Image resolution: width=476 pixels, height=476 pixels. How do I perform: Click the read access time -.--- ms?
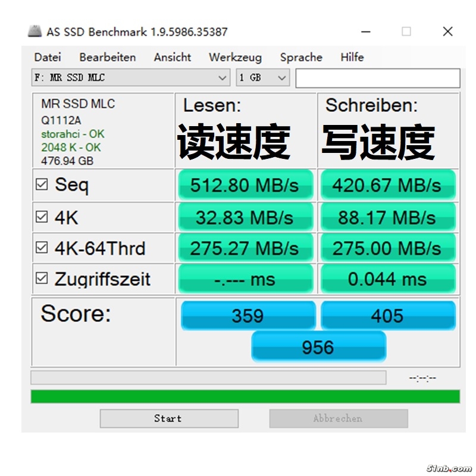pyautogui.click(x=246, y=278)
